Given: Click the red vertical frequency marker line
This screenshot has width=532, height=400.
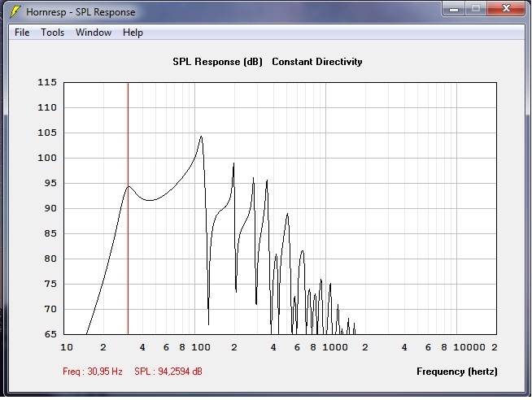Looking at the screenshot, I should coord(129,208).
